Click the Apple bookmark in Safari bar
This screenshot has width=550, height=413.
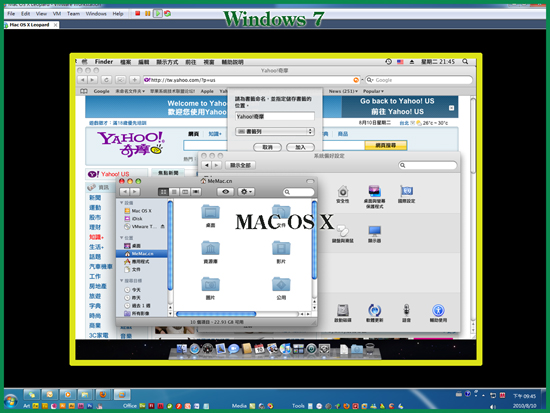click(207, 91)
